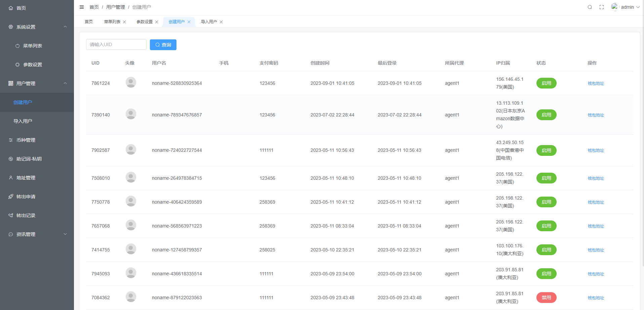
Task: Close the 参数设置 tab
Action: [x=157, y=22]
